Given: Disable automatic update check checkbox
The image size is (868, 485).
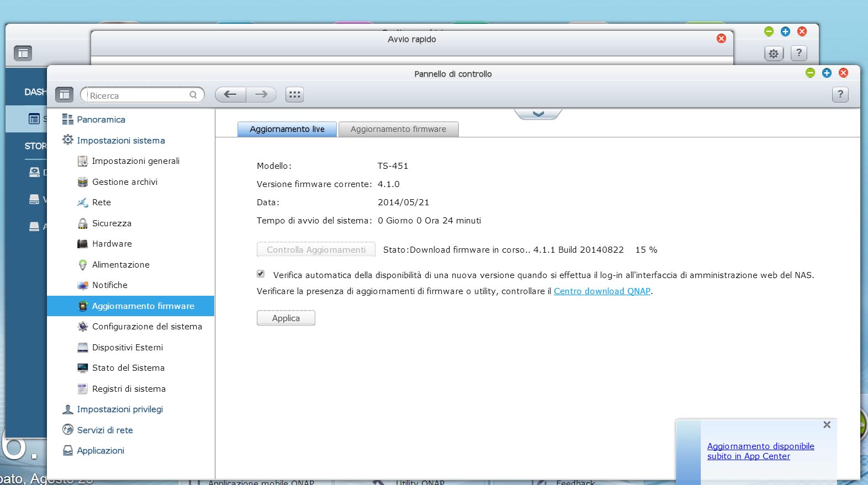Looking at the screenshot, I should pyautogui.click(x=261, y=274).
